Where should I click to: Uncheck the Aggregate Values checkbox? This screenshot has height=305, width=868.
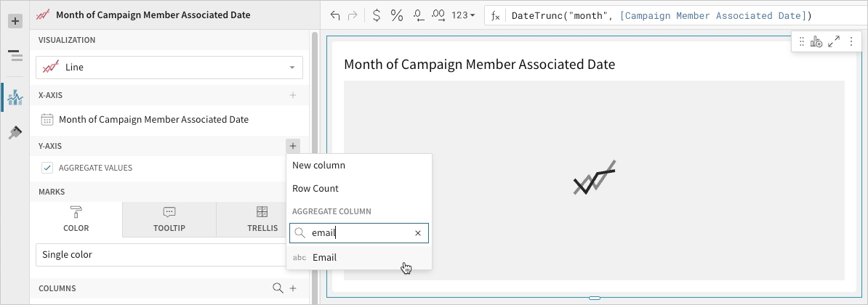pyautogui.click(x=47, y=168)
